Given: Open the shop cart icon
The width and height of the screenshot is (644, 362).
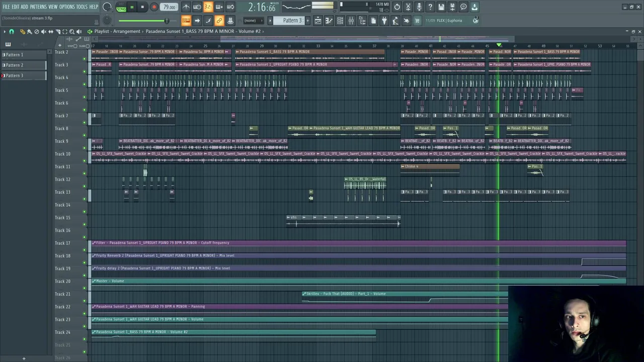Looking at the screenshot, I should pos(417,21).
